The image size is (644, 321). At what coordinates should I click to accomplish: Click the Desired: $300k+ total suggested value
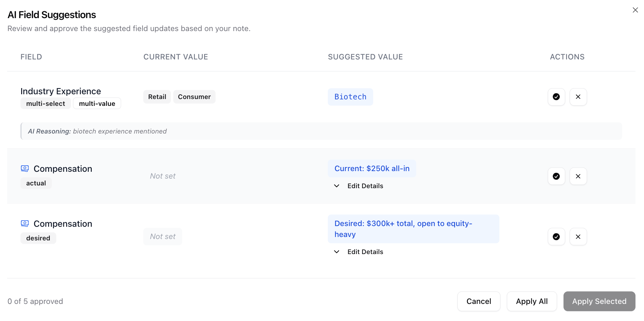pyautogui.click(x=413, y=229)
